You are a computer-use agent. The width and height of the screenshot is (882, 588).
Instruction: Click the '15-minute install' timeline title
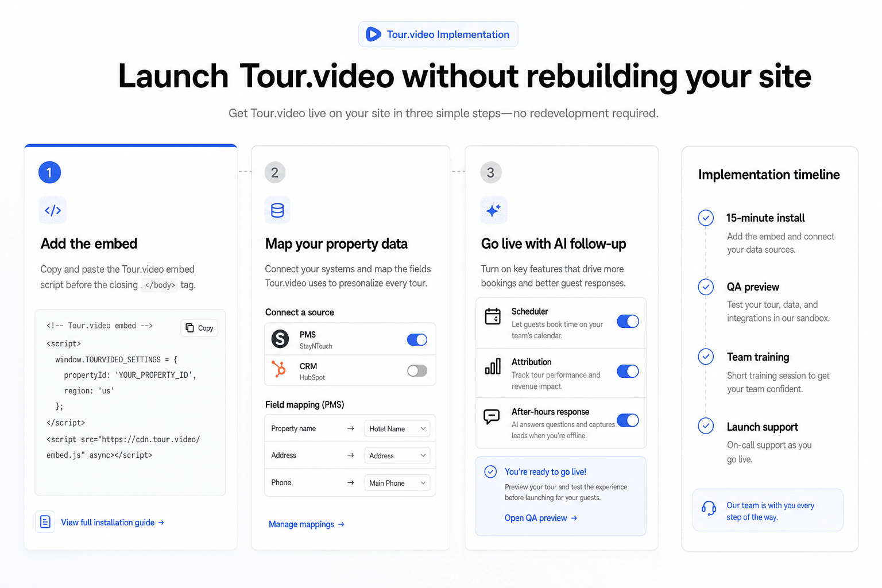pyautogui.click(x=765, y=218)
